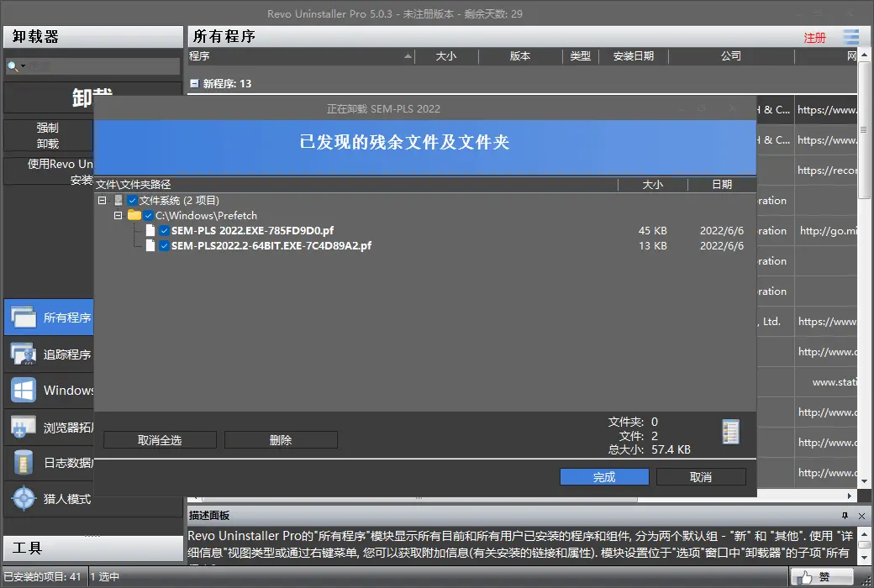Screen dimensions: 874x588
Task: Uncheck SEM-PLS2022.2-64BIT.EXE-7C4D89A2.pf file
Action: (x=164, y=245)
